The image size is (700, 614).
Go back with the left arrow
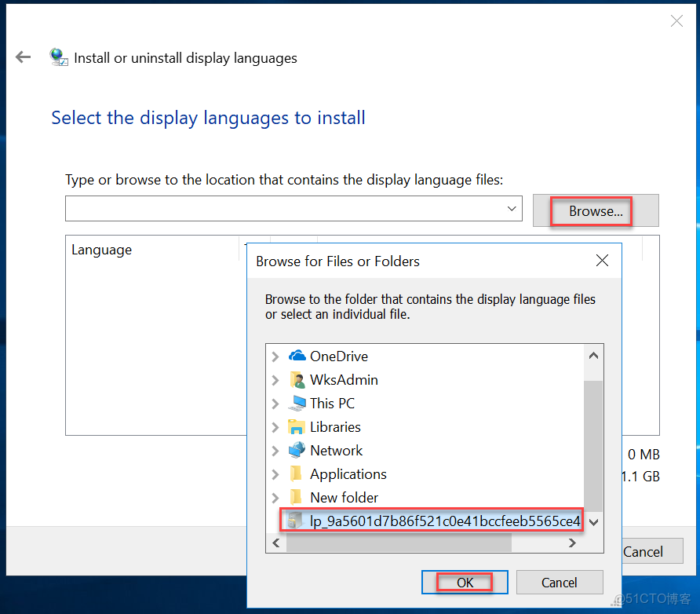23,57
